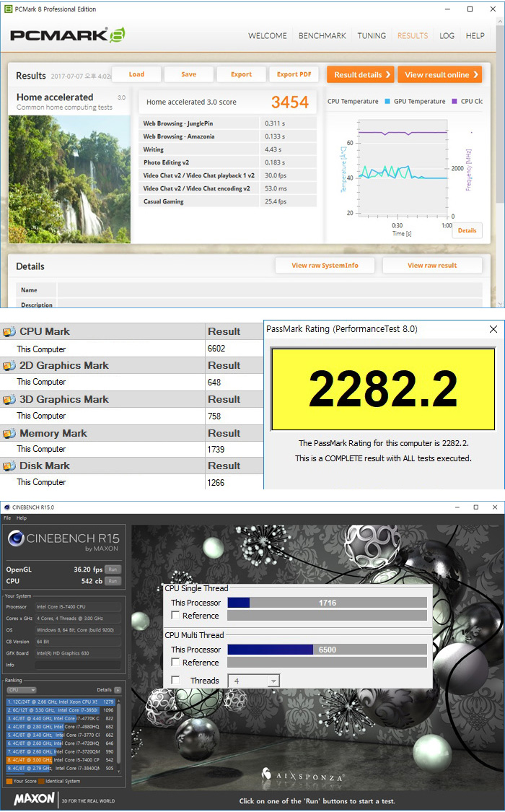
Task: Click the CPU Mark result value 6602
Action: coord(216,349)
